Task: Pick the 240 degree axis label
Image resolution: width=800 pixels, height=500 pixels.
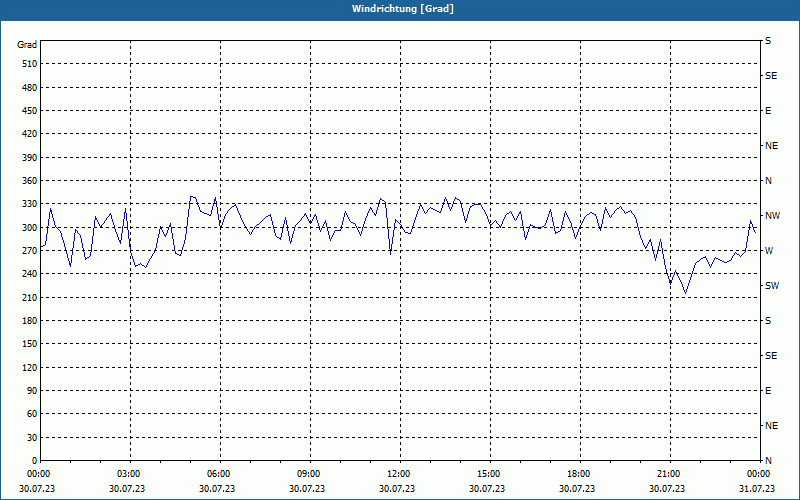Action: (x=29, y=274)
